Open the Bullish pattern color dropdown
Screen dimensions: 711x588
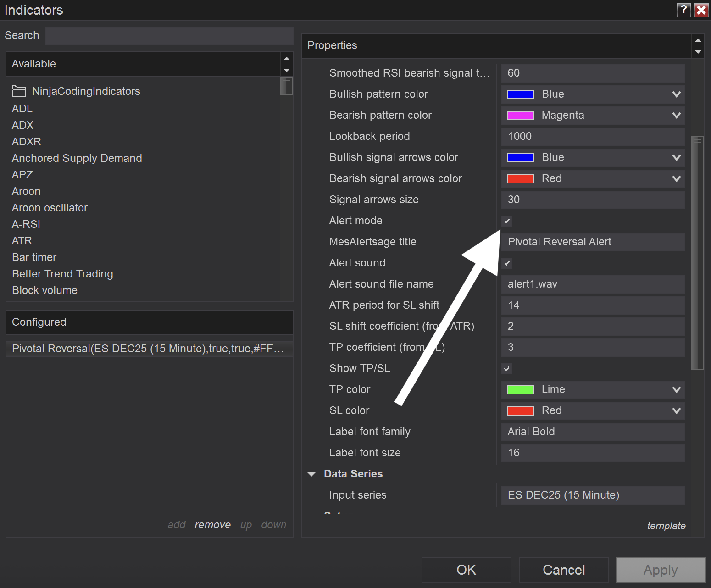pyautogui.click(x=676, y=94)
